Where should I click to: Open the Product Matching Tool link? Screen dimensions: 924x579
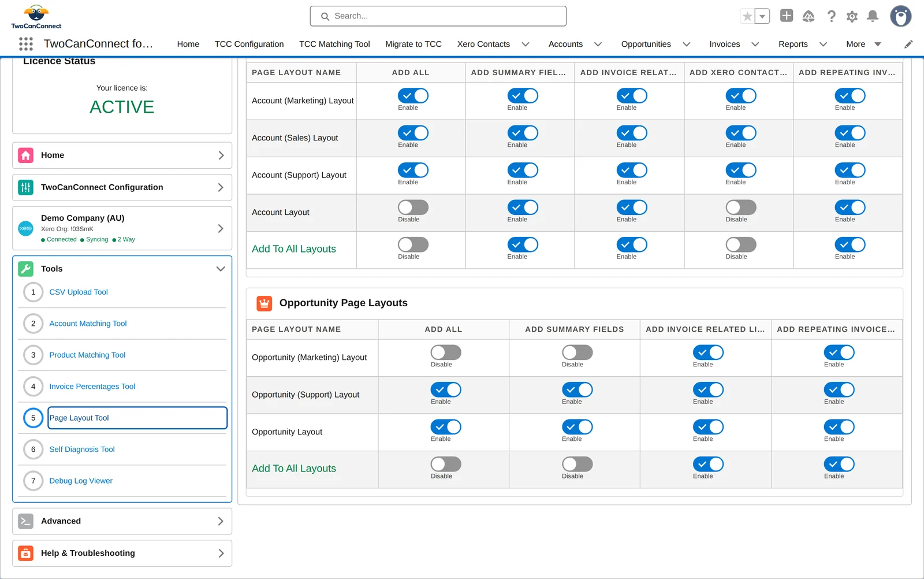(87, 355)
